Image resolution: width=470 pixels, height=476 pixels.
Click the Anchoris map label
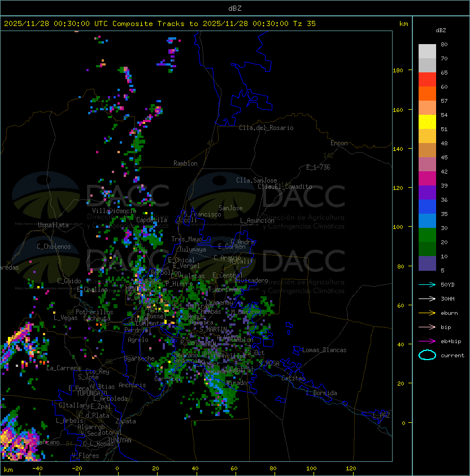coord(132,385)
